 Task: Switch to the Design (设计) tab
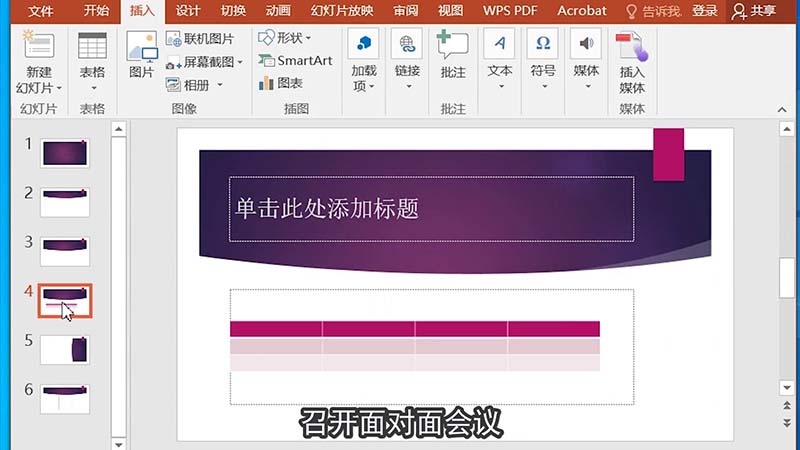coord(187,11)
